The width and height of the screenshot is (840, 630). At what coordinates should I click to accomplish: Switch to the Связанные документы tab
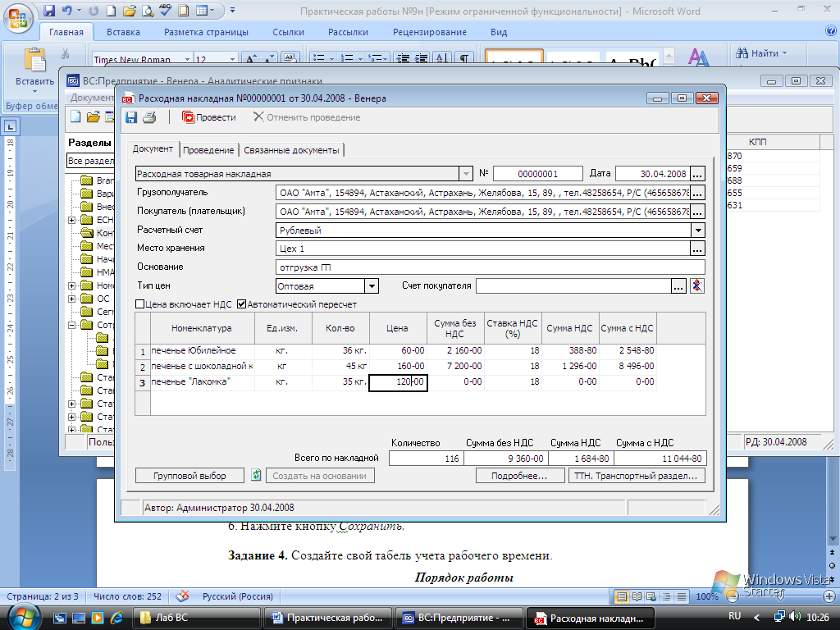point(291,150)
